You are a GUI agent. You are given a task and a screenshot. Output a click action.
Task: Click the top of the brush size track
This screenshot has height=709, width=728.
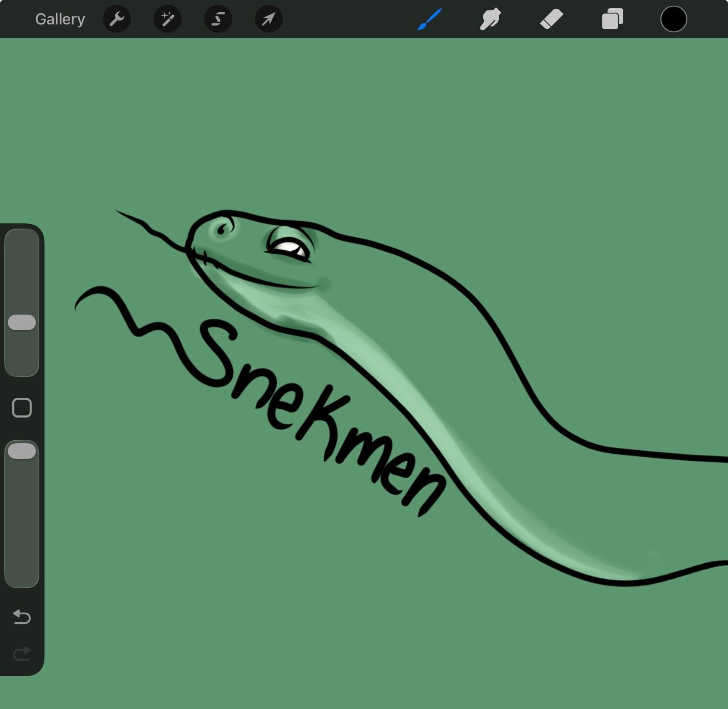pyautogui.click(x=22, y=238)
